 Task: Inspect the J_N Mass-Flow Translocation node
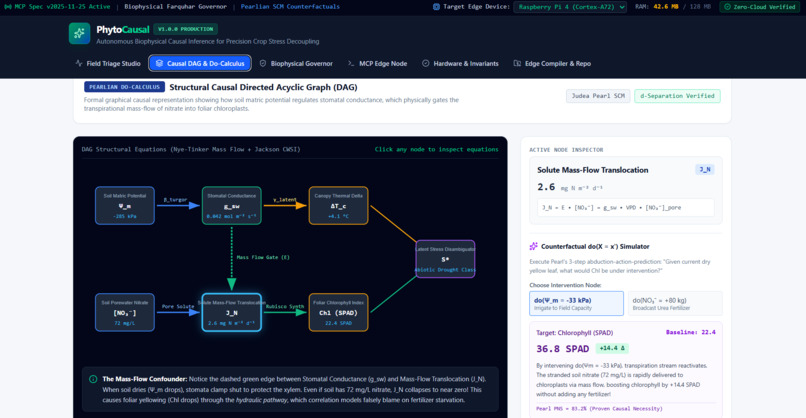[231, 312]
